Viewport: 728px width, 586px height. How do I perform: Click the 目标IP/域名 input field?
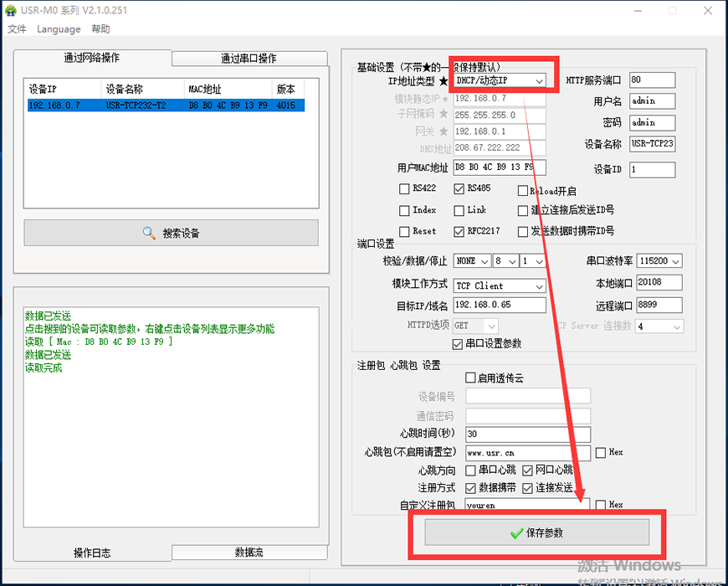pos(500,306)
